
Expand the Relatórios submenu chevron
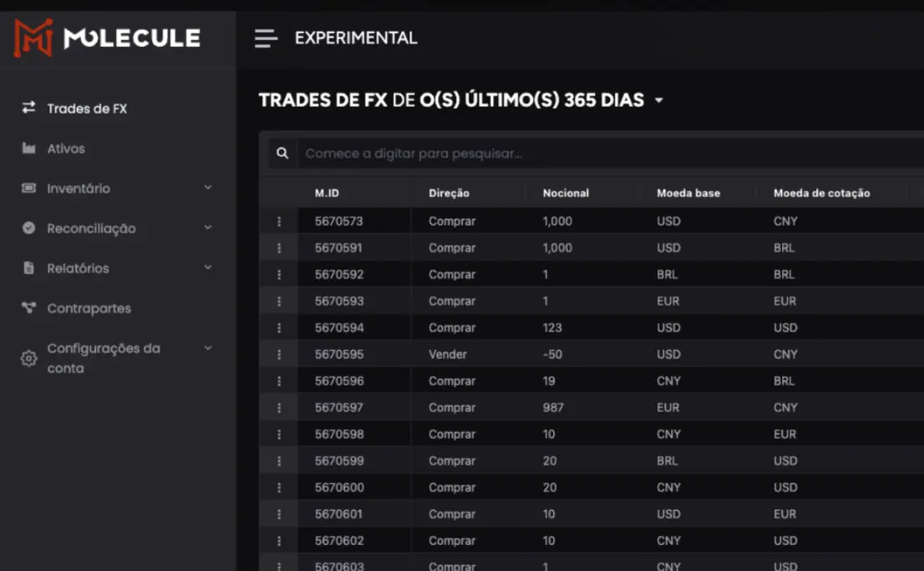pyautogui.click(x=208, y=268)
